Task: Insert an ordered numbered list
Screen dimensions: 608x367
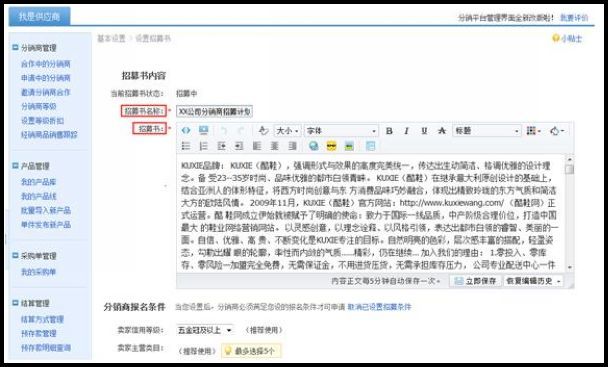Action: click(203, 146)
